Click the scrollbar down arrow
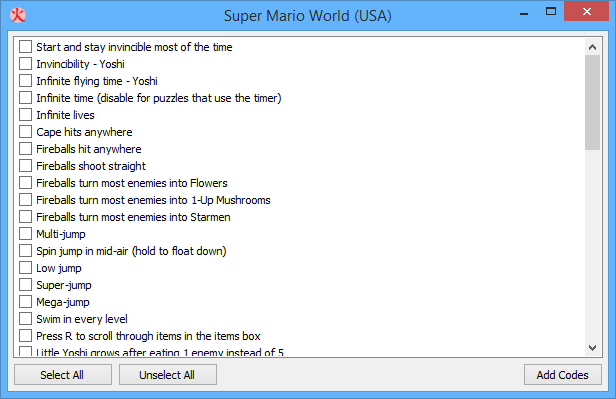 tap(592, 348)
